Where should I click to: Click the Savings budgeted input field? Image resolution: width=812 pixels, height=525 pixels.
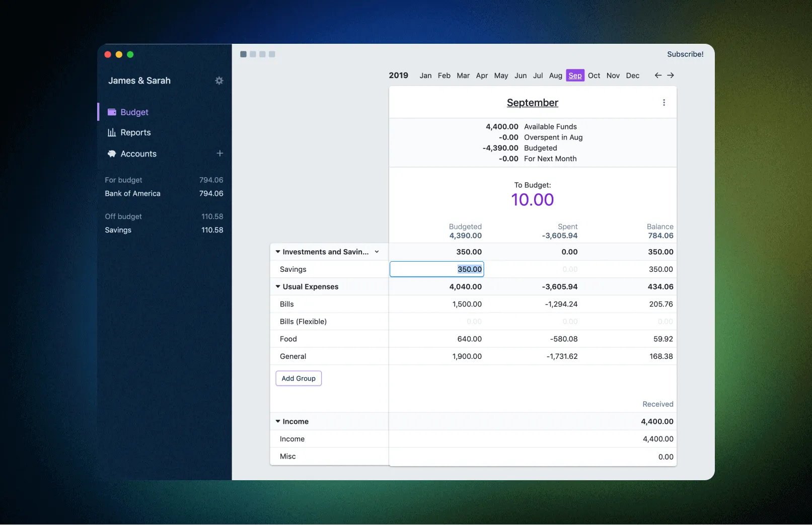[437, 269]
